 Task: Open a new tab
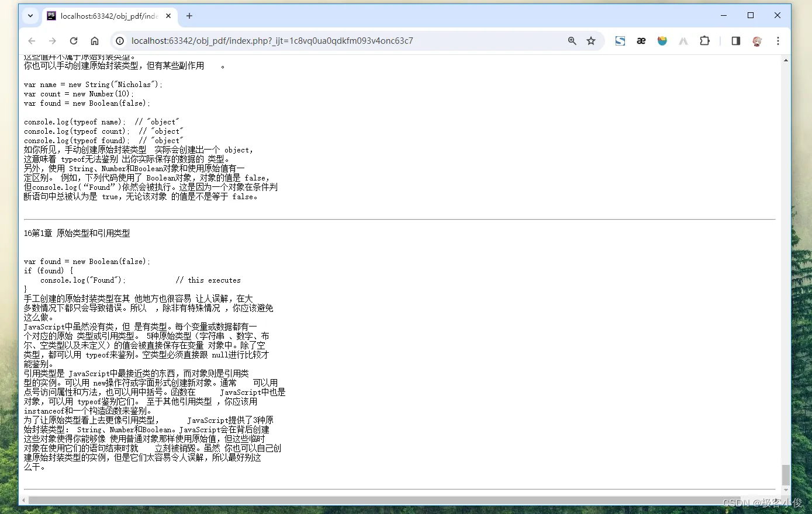coord(189,16)
